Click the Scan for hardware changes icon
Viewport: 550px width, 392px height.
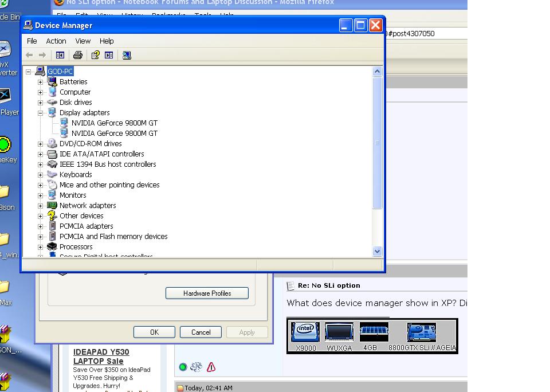click(x=127, y=55)
